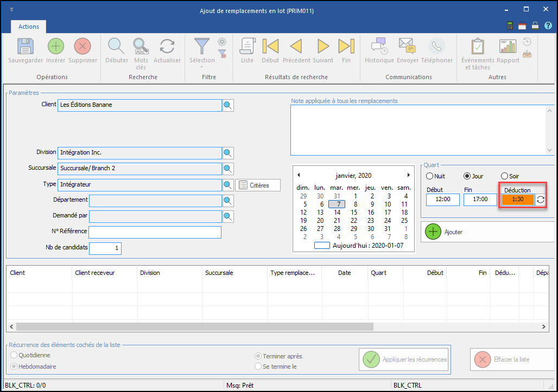
Task: Go to next month in calendar
Action: click(x=408, y=175)
